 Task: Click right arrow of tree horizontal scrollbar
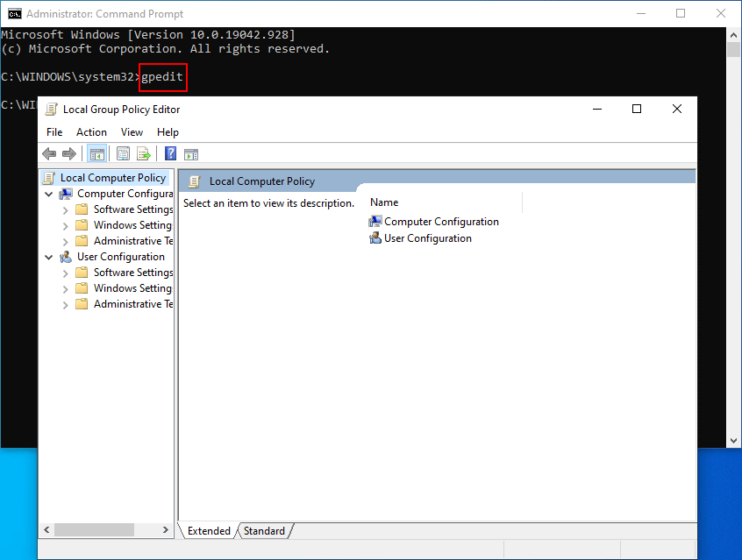(167, 530)
